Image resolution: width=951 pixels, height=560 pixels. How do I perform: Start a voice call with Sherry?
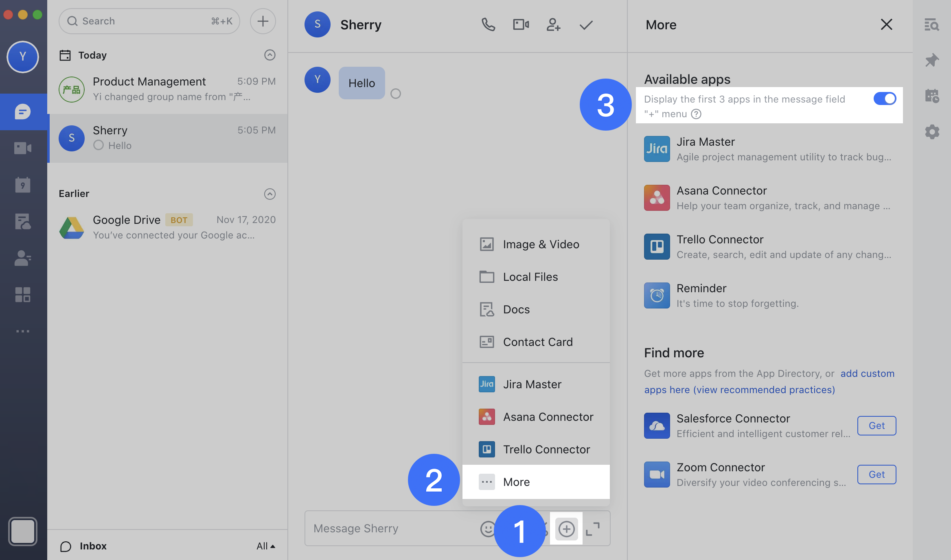click(488, 25)
